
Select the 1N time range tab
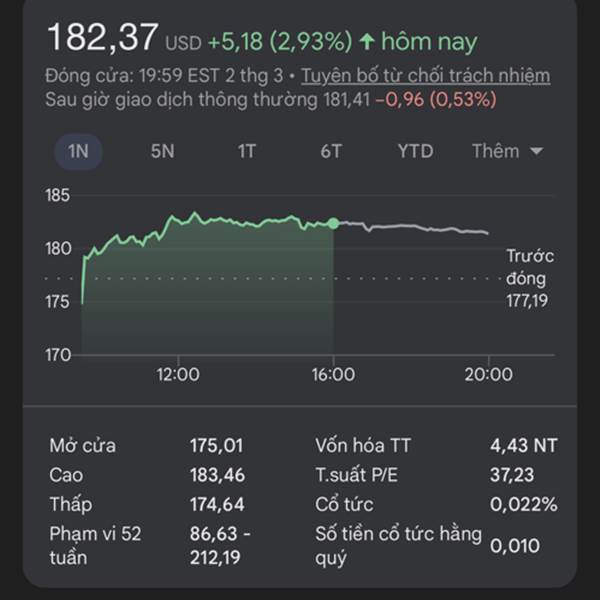tap(78, 151)
